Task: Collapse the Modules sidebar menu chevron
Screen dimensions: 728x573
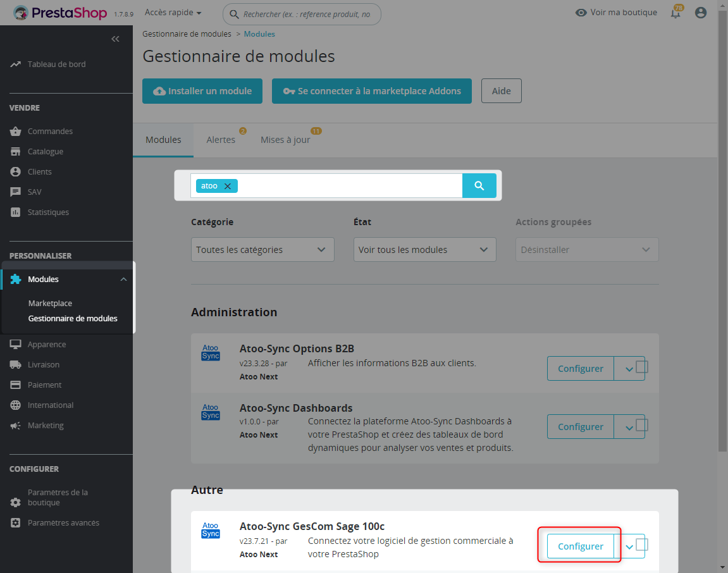Action: [123, 279]
